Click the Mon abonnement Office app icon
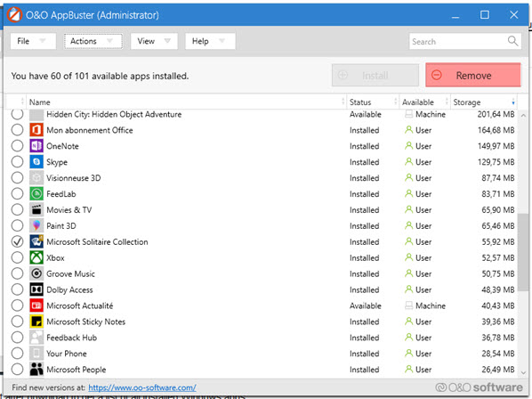The width and height of the screenshot is (532, 399). click(36, 130)
